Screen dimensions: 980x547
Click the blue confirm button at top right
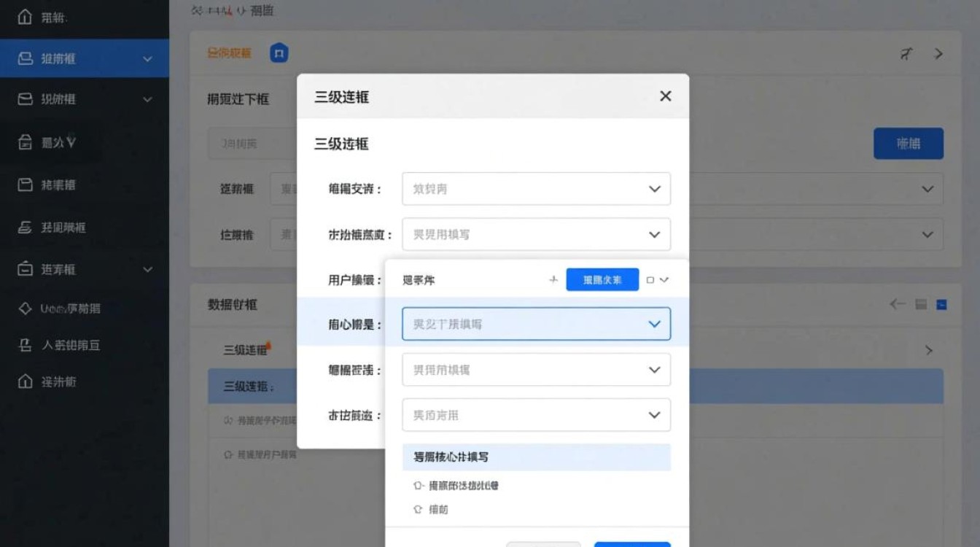click(x=909, y=144)
